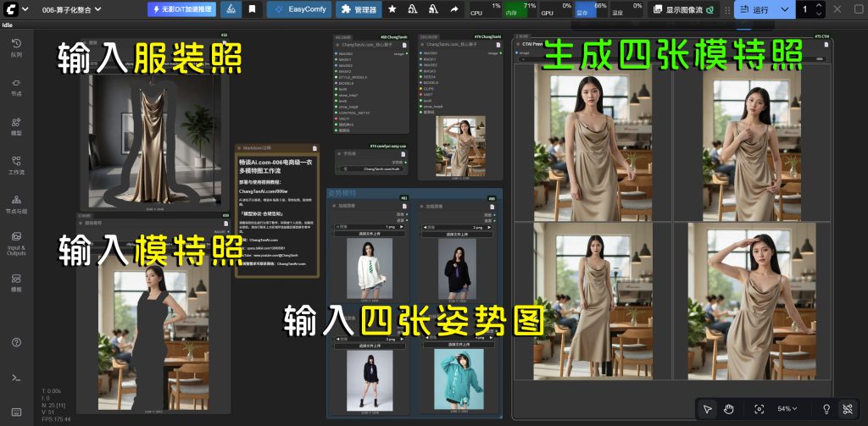The height and width of the screenshot is (426, 868).
Task: Open the console terminal icon in sidebar
Action: pyautogui.click(x=16, y=378)
